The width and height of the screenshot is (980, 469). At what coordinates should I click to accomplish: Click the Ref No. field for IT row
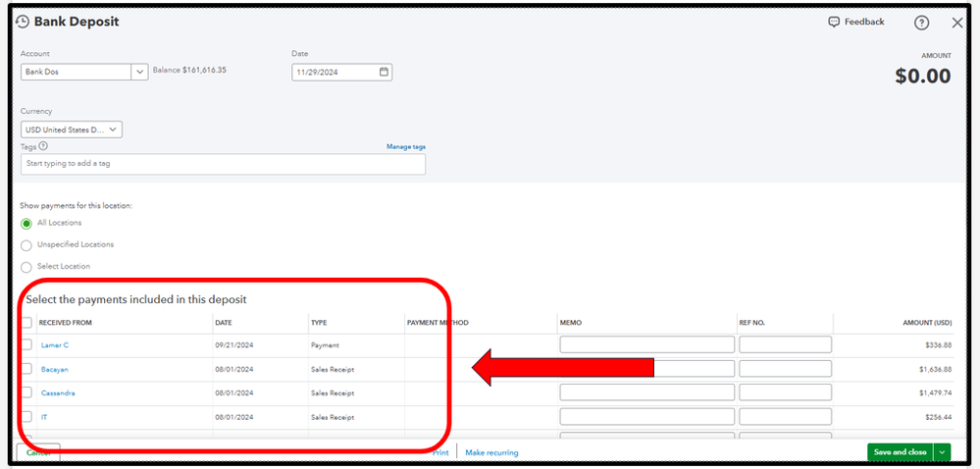pos(785,416)
